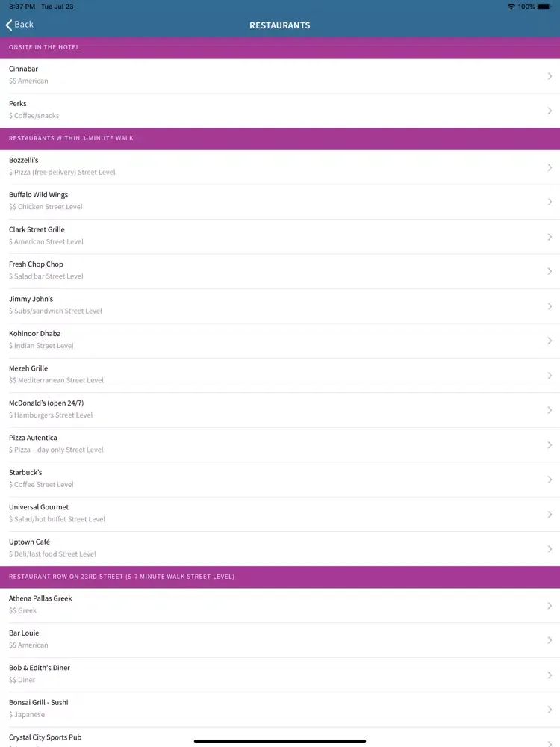Tap the chevron on the Cinnabar row
The image size is (560, 747).
(550, 76)
